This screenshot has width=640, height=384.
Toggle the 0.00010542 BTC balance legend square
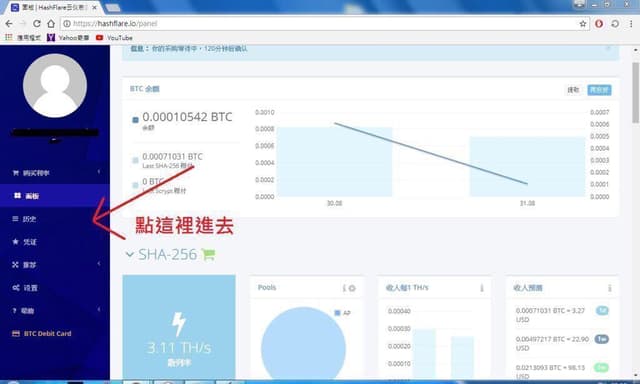(136, 120)
